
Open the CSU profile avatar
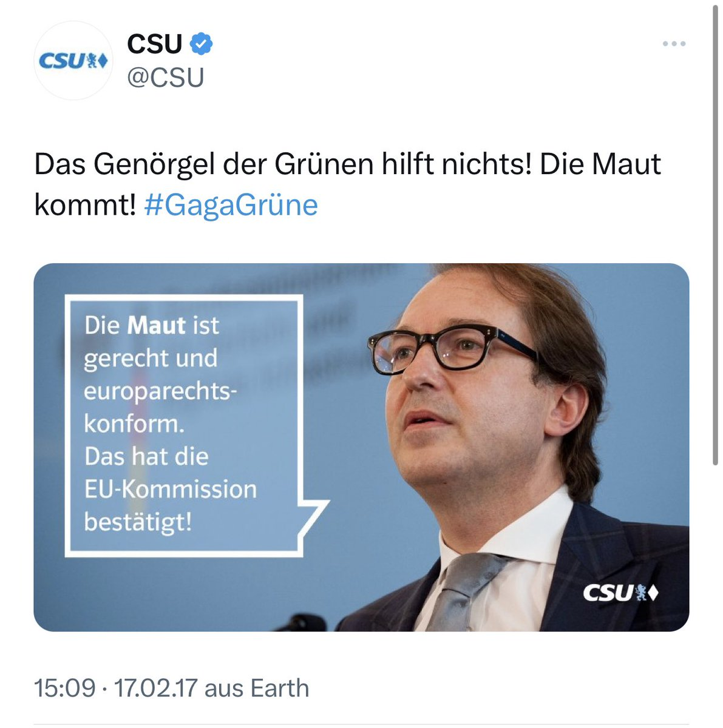point(73,61)
